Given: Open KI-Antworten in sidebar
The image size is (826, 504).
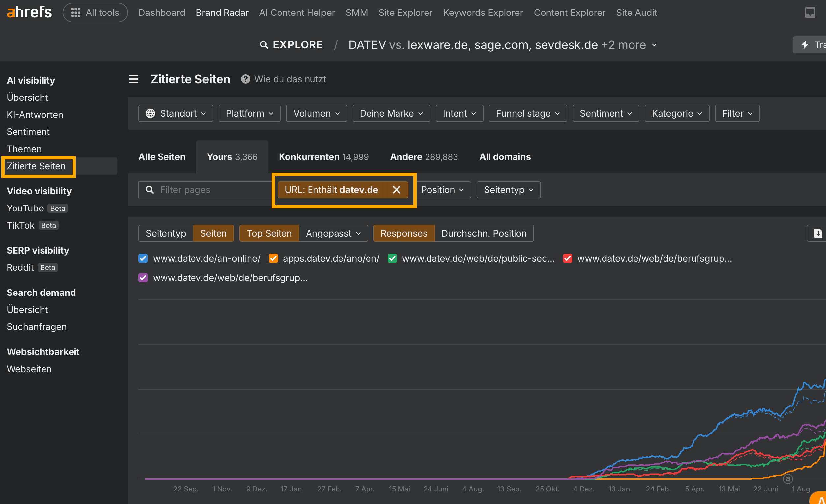Looking at the screenshot, I should [x=35, y=115].
